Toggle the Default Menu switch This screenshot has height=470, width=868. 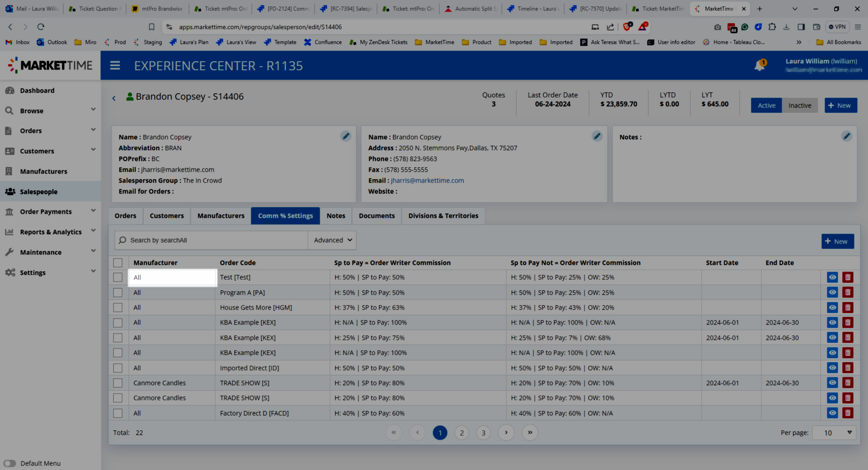(10, 463)
